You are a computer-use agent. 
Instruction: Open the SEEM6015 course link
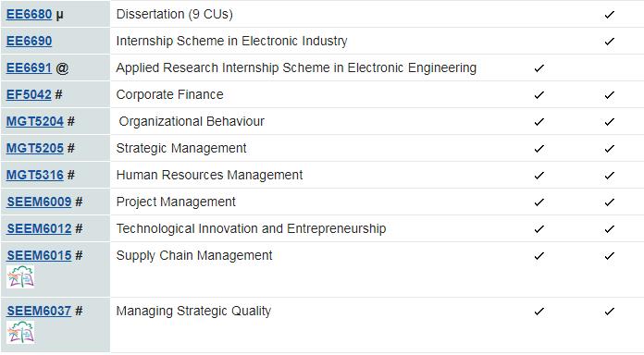[39, 256]
